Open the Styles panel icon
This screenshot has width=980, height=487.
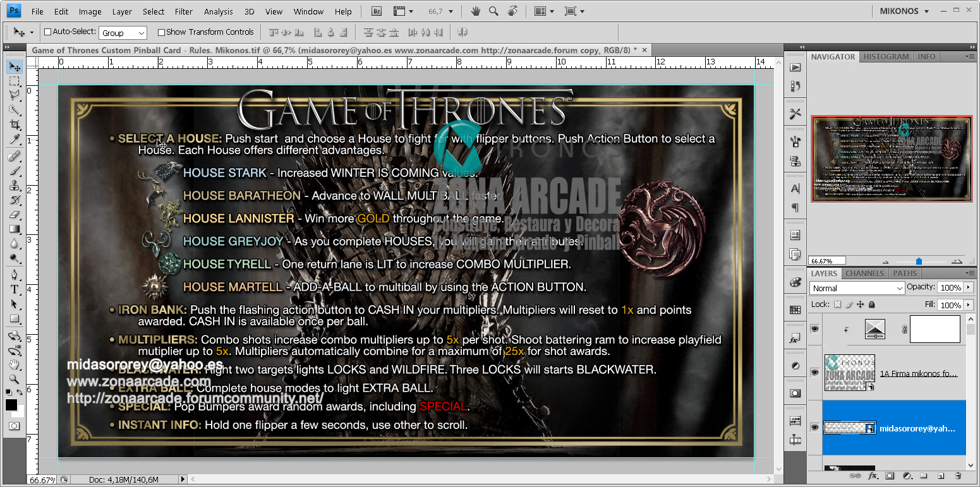point(795,338)
